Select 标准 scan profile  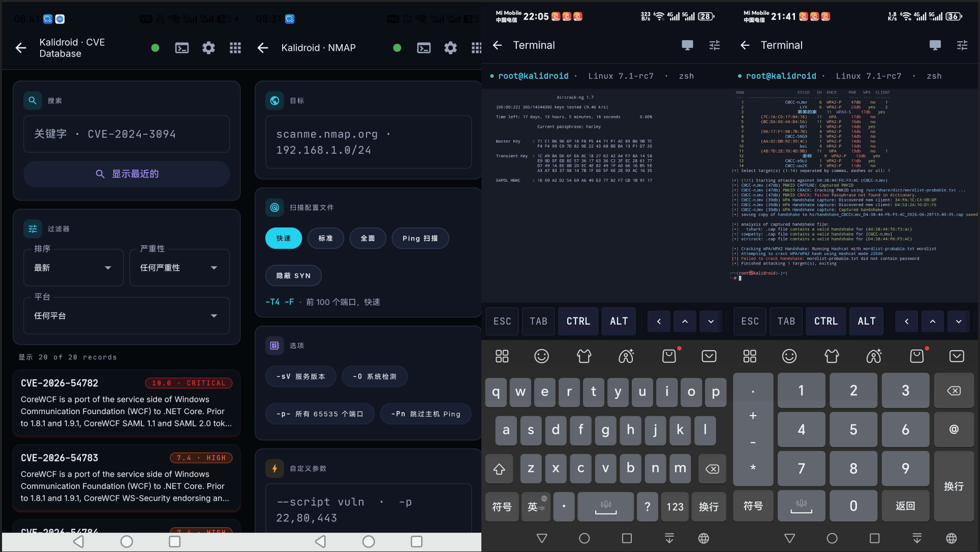(x=325, y=238)
